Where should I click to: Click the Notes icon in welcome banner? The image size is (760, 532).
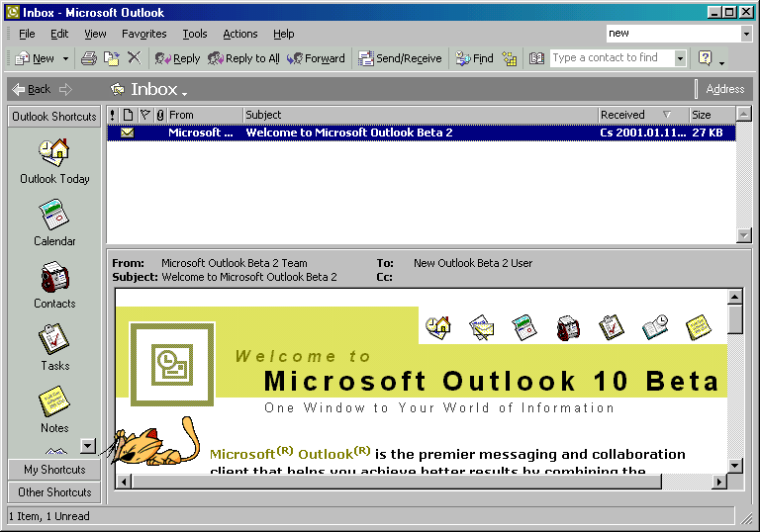699,327
